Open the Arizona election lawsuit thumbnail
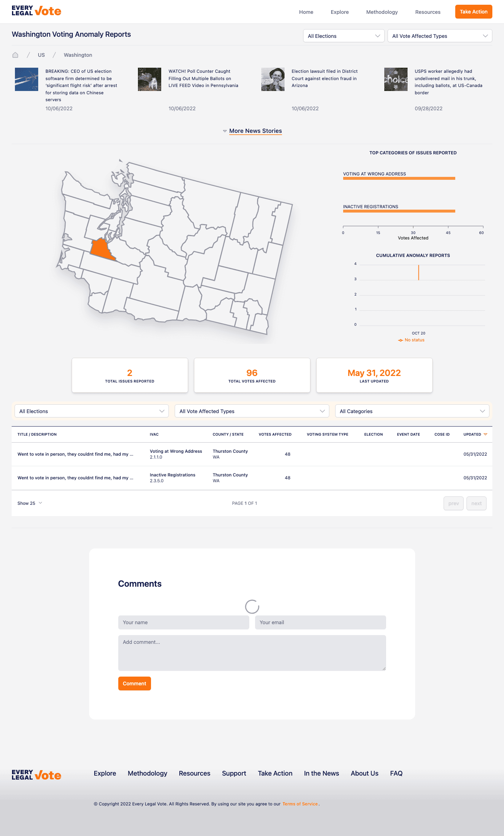Image resolution: width=504 pixels, height=836 pixels. coord(273,79)
